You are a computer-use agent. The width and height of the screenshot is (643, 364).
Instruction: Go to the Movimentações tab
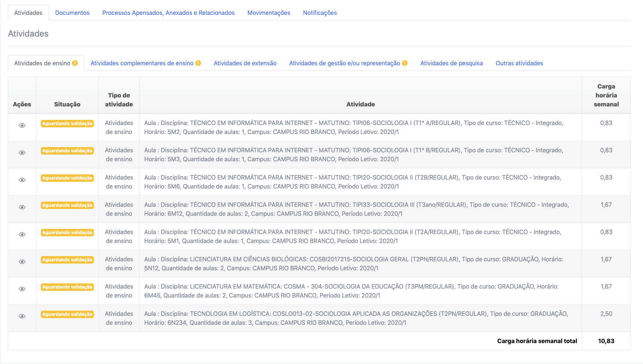tap(268, 13)
